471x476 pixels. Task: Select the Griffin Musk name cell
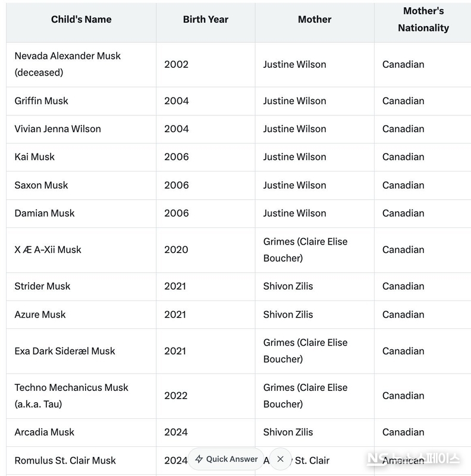click(42, 101)
